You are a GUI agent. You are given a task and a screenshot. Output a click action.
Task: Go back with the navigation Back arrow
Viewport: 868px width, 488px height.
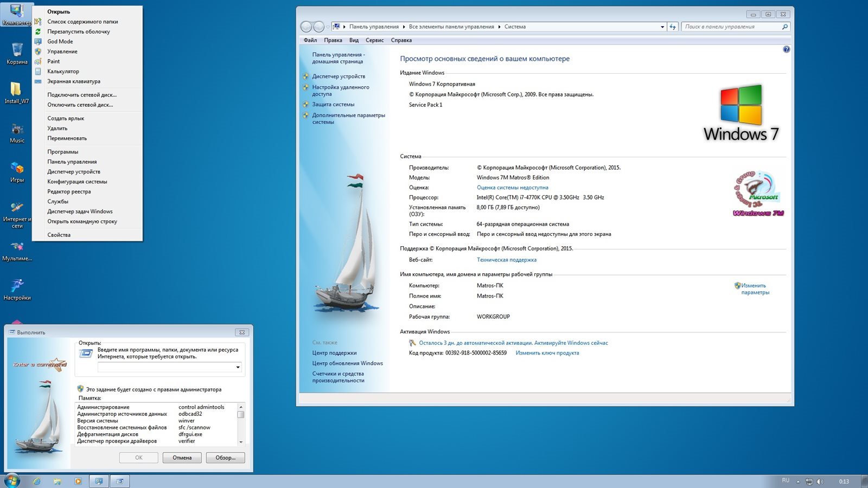(x=307, y=27)
